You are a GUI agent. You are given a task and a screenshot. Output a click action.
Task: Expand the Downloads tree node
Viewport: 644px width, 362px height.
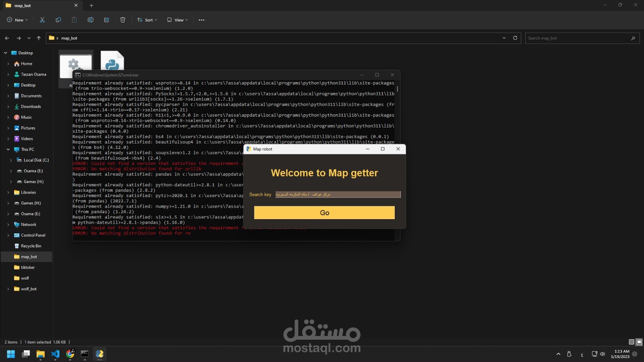coord(8,107)
